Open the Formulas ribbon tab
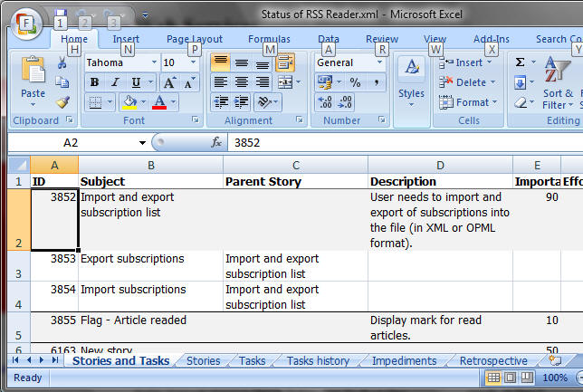 [x=269, y=39]
